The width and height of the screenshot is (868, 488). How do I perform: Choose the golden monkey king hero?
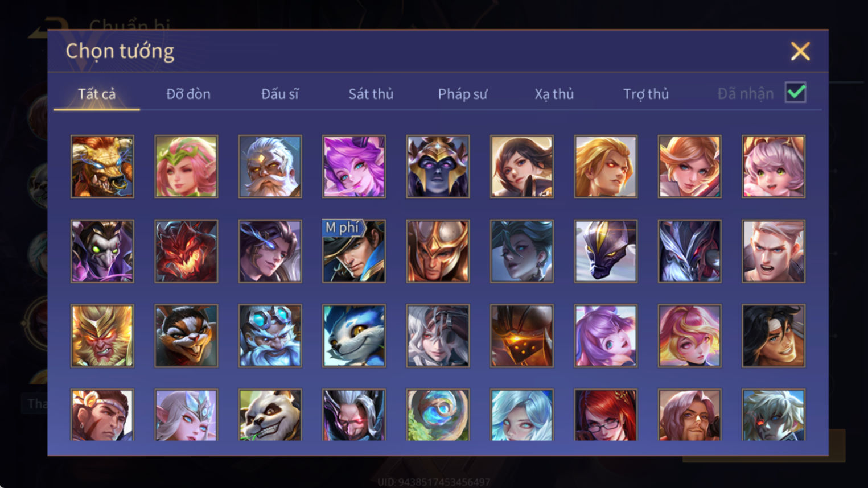tap(102, 336)
